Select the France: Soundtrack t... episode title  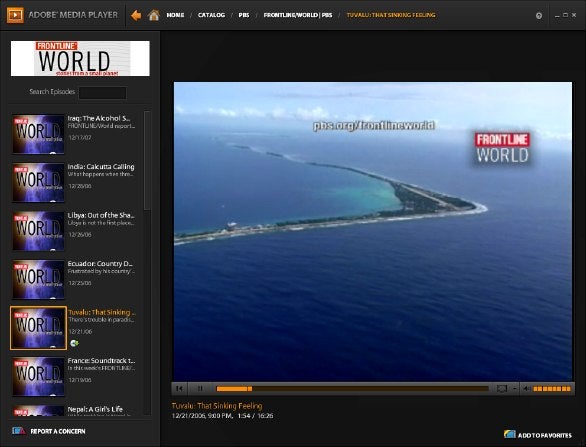(101, 361)
